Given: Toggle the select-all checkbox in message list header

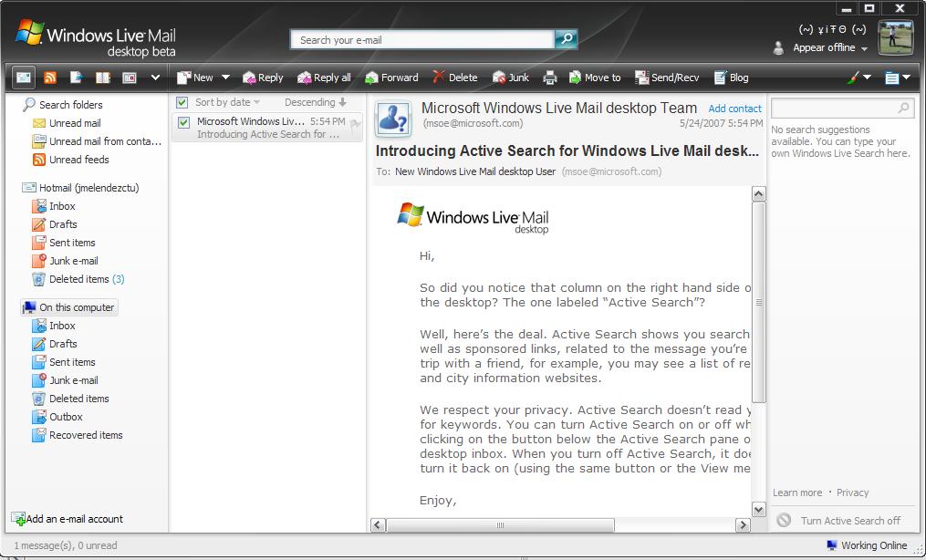Looking at the screenshot, I should click(x=182, y=102).
